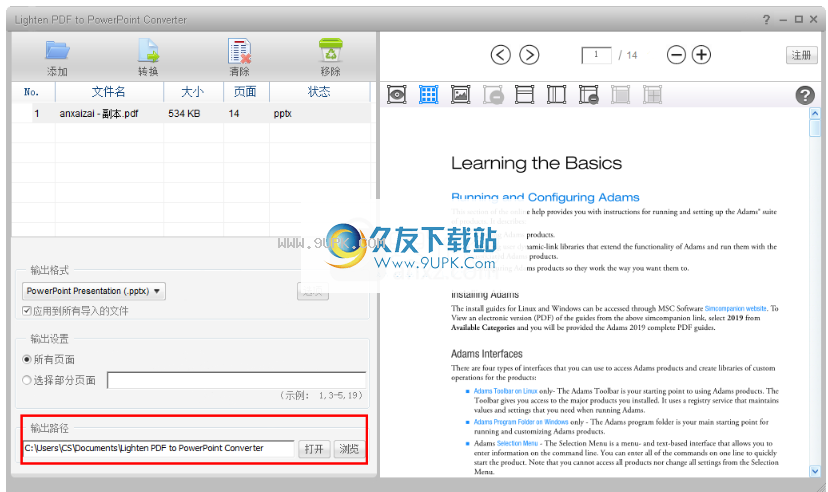Image resolution: width=828 pixels, height=492 pixels.
Task: Click the Learning the Basics heading
Action: coord(537,163)
